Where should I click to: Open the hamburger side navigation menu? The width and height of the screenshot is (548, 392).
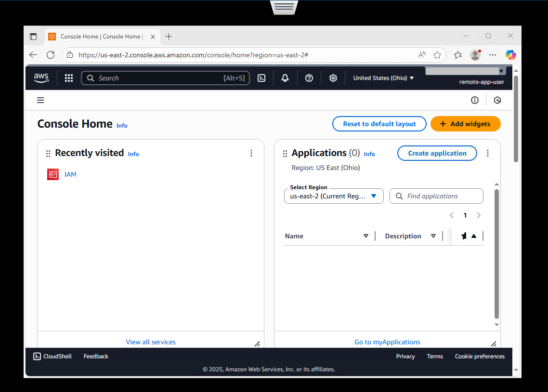point(40,100)
